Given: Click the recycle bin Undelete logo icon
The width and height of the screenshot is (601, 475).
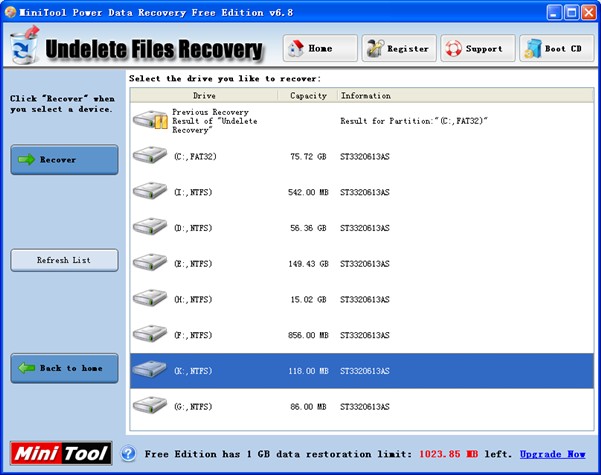Looking at the screenshot, I should click(25, 45).
